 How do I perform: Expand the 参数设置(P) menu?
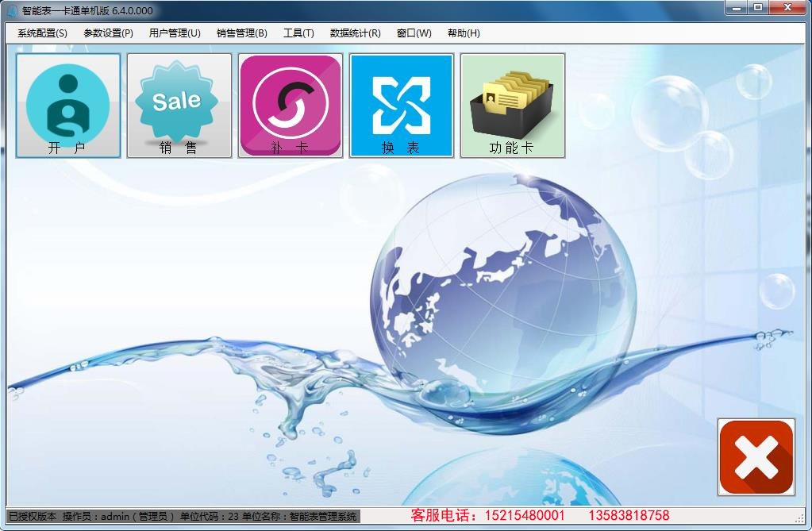(108, 33)
